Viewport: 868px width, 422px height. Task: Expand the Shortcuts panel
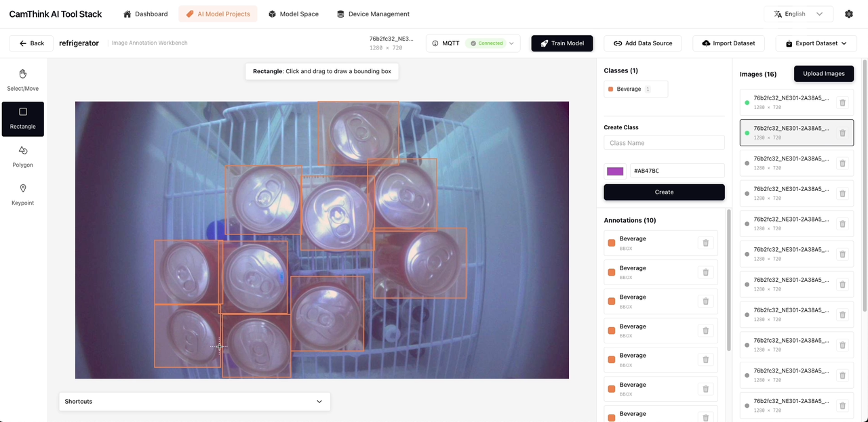click(x=194, y=402)
